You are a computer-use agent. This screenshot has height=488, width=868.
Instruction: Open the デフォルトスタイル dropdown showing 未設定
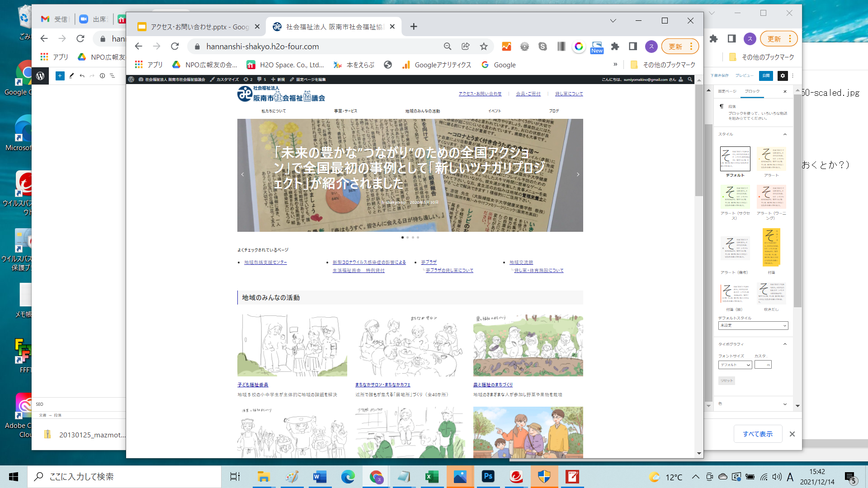(x=753, y=326)
